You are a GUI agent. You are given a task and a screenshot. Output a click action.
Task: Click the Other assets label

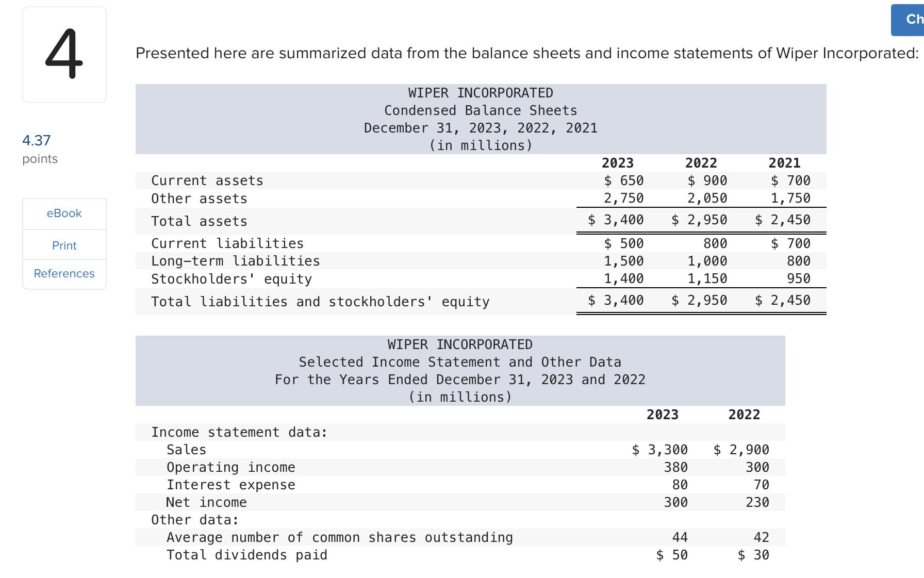pyautogui.click(x=199, y=198)
